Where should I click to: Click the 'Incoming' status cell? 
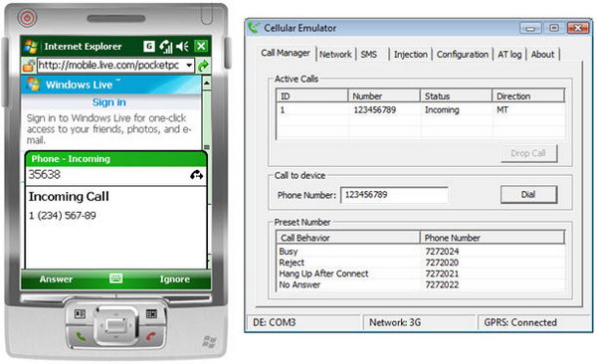pyautogui.click(x=442, y=110)
